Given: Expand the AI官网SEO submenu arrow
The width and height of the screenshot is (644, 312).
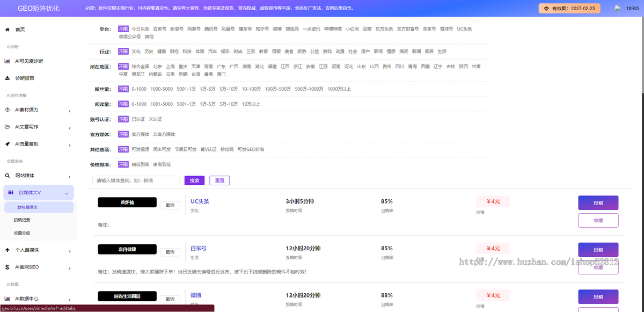Looking at the screenshot, I should pos(70,267).
